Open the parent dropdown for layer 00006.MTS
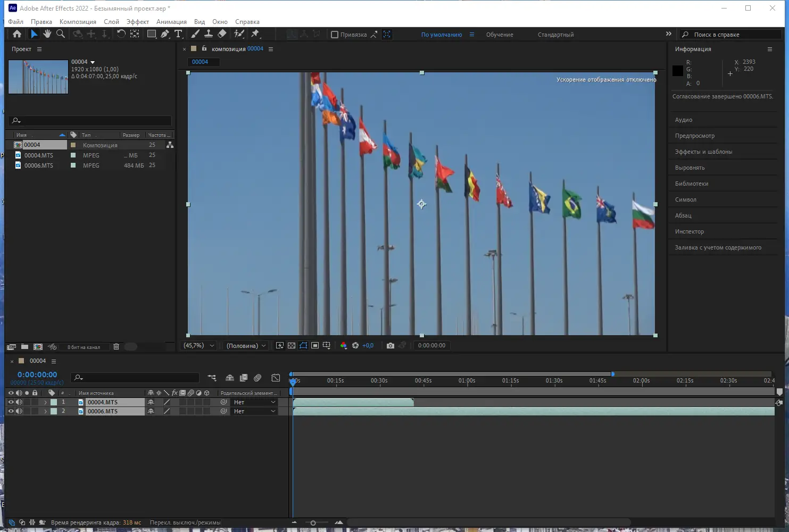This screenshot has height=532, width=789. (x=254, y=411)
